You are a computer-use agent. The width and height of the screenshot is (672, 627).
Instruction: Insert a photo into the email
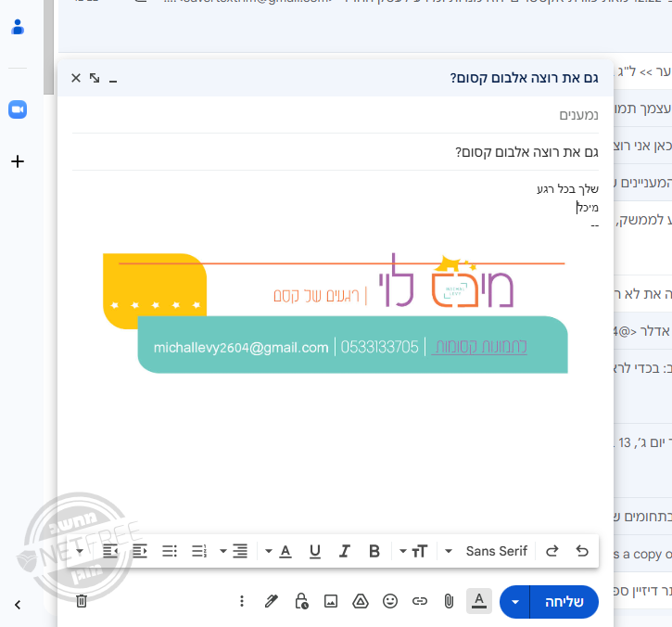pos(331,601)
